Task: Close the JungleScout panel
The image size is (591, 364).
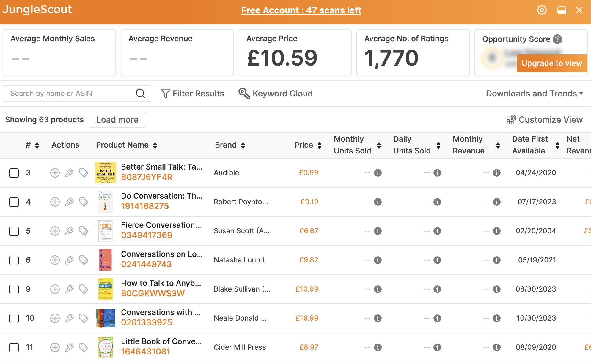Action: click(x=579, y=10)
